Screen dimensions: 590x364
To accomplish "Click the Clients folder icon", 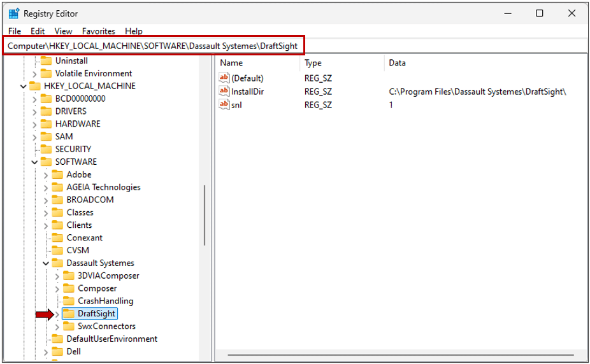I will click(x=57, y=225).
